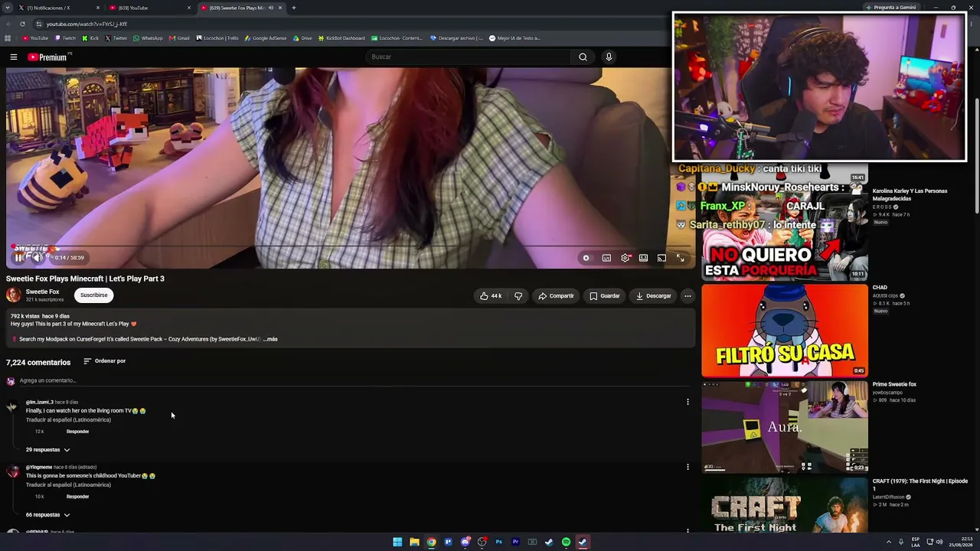
Task: Open the CRAFT The First Night thumbnail
Action: [785, 504]
